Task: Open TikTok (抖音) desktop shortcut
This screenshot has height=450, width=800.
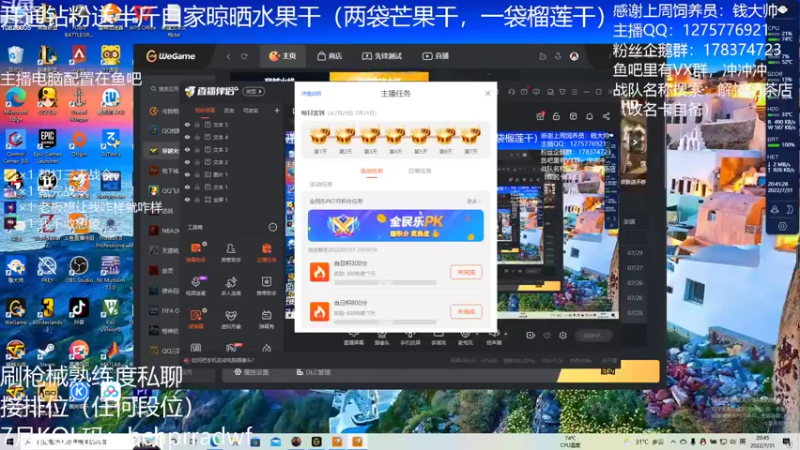Action: (x=79, y=310)
